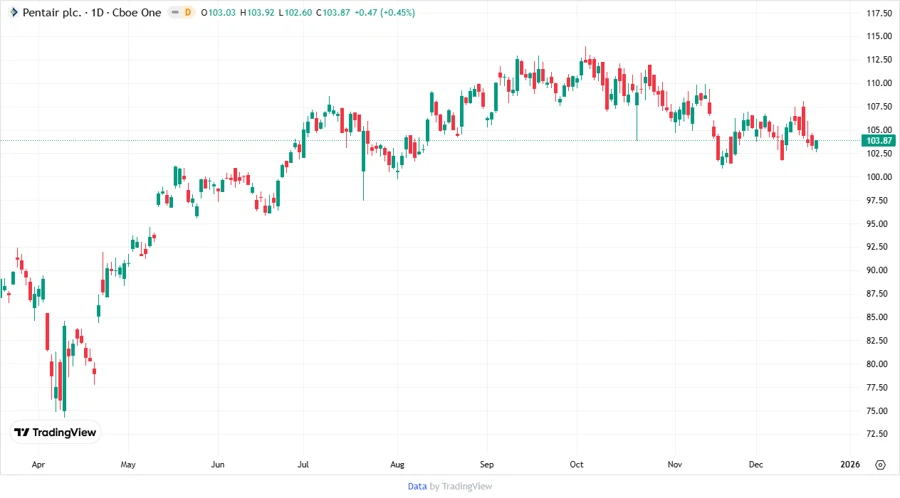Click the 112.50 price axis label

879,59
